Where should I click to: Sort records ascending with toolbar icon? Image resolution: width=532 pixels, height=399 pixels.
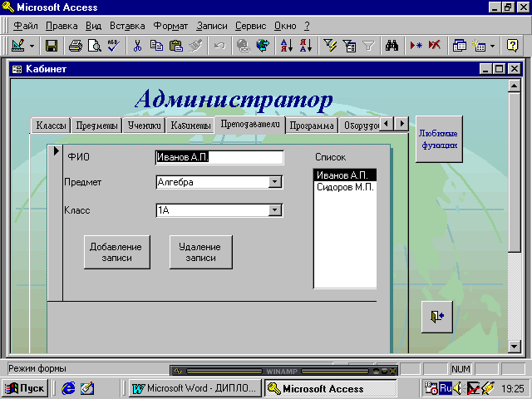click(x=284, y=46)
